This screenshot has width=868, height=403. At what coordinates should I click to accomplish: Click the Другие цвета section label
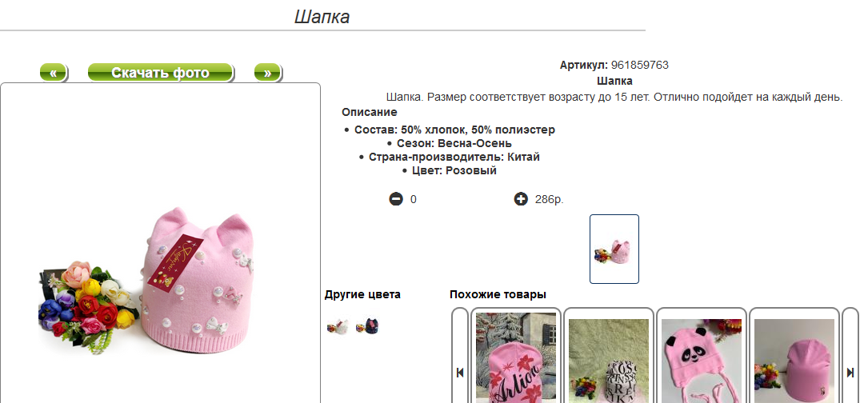click(362, 294)
